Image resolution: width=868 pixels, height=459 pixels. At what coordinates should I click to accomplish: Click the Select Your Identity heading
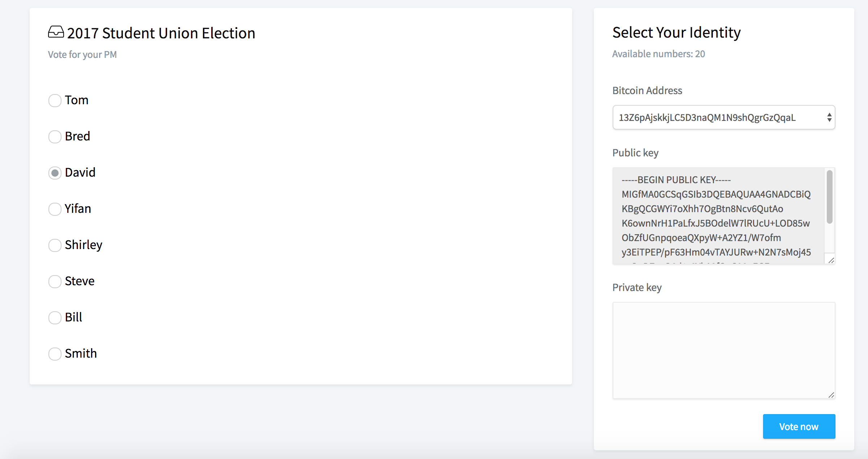point(676,33)
